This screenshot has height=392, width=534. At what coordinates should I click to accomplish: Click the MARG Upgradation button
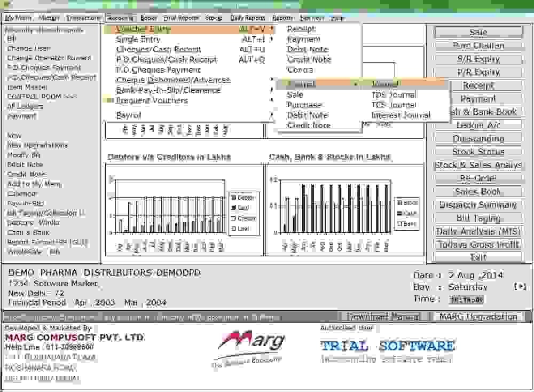pos(478,317)
